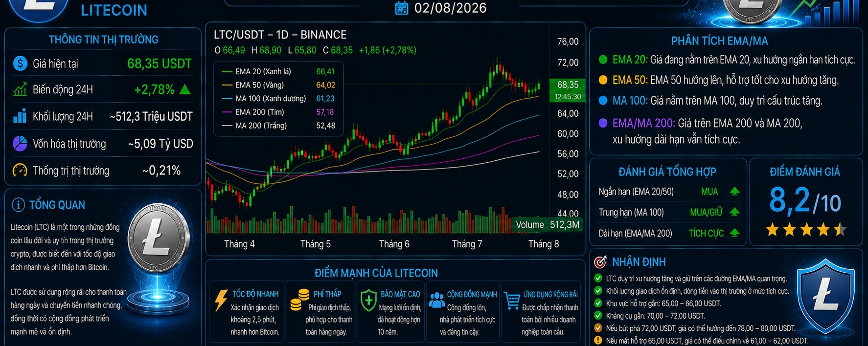Image resolution: width=868 pixels, height=346 pixels.
Task: Click the lightning bolt icon of TỐC ĐỘ NHANH
Action: pyautogui.click(x=221, y=300)
